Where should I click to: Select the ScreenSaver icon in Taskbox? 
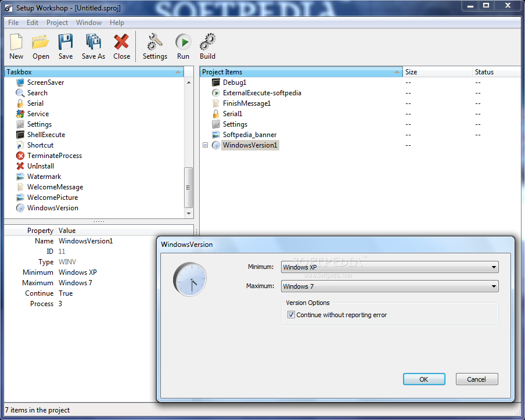pyautogui.click(x=20, y=82)
